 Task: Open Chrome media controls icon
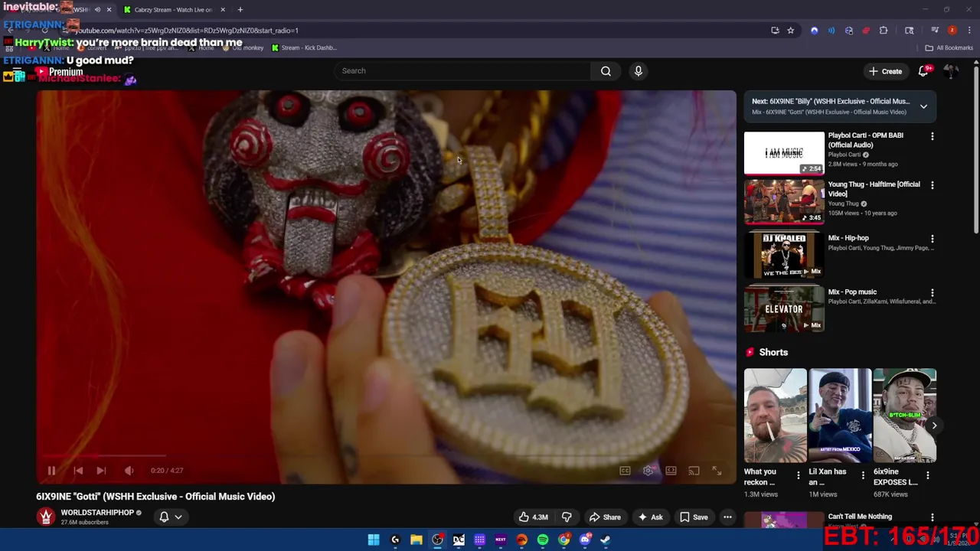click(935, 31)
